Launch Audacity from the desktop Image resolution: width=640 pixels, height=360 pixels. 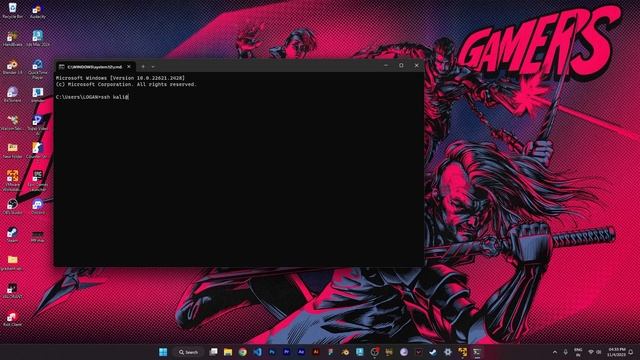(38, 11)
